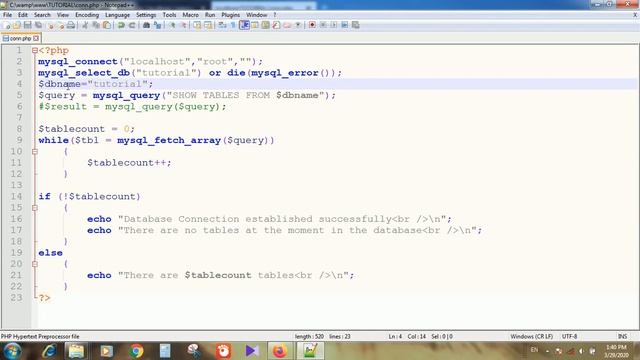Toggle INS/OVR mode in status bar

click(622, 337)
